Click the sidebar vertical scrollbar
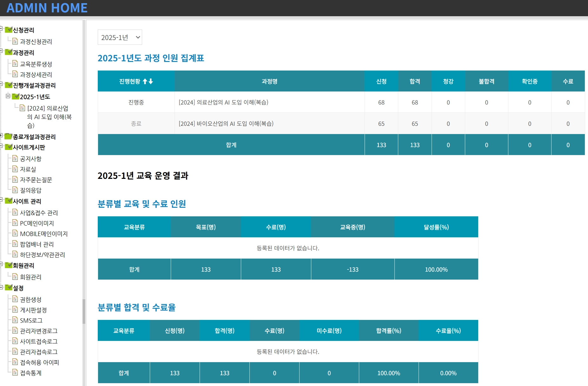588x386 pixels. [84, 311]
